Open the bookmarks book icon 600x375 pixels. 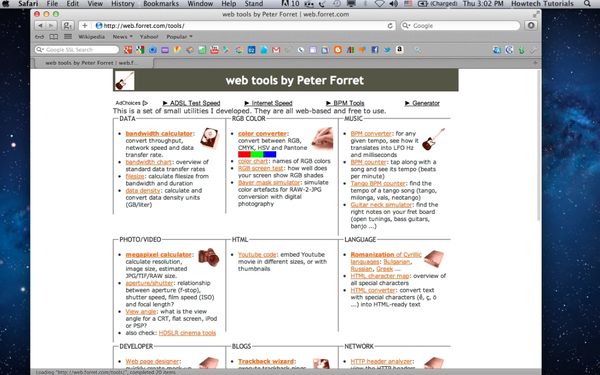coord(54,37)
